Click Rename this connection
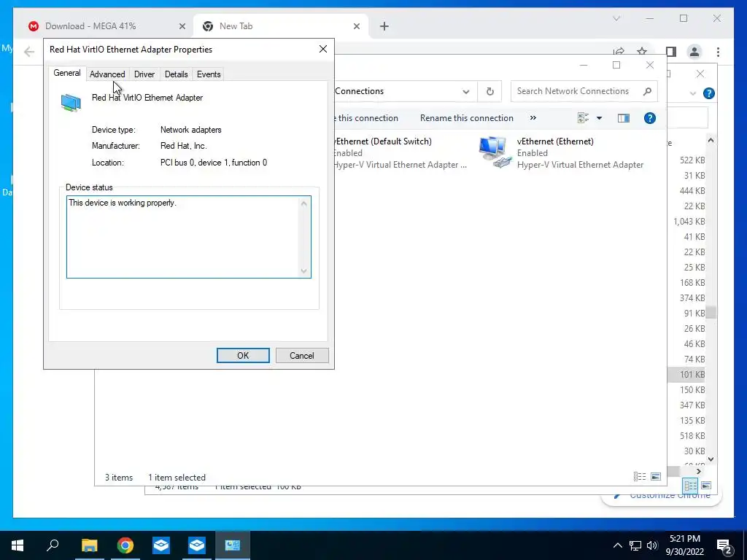This screenshot has height=560, width=747. point(467,118)
